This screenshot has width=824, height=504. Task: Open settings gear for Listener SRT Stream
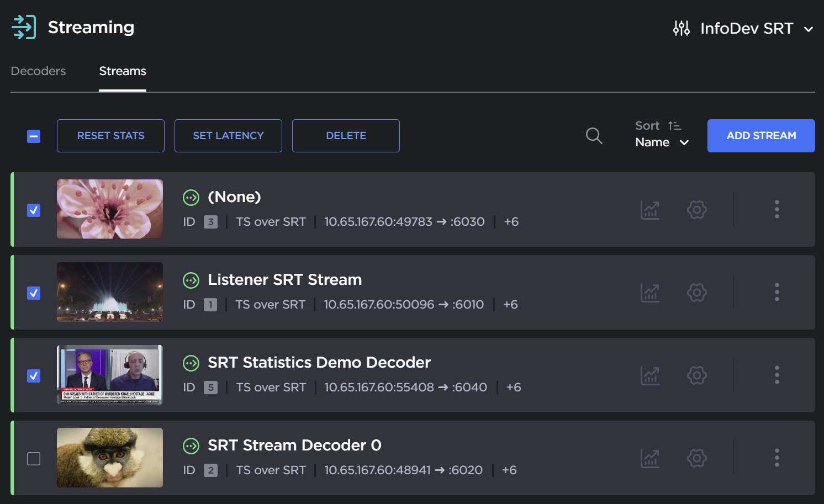click(696, 293)
